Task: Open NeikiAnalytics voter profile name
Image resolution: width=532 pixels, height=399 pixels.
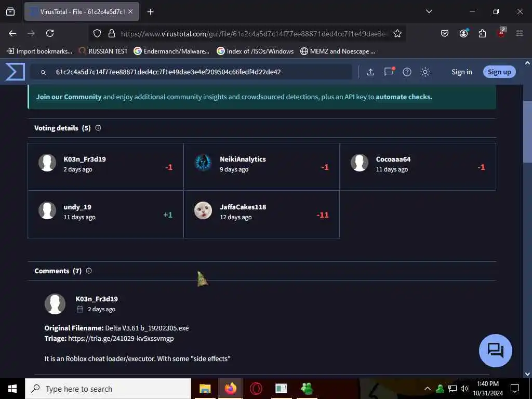Action: pyautogui.click(x=243, y=159)
